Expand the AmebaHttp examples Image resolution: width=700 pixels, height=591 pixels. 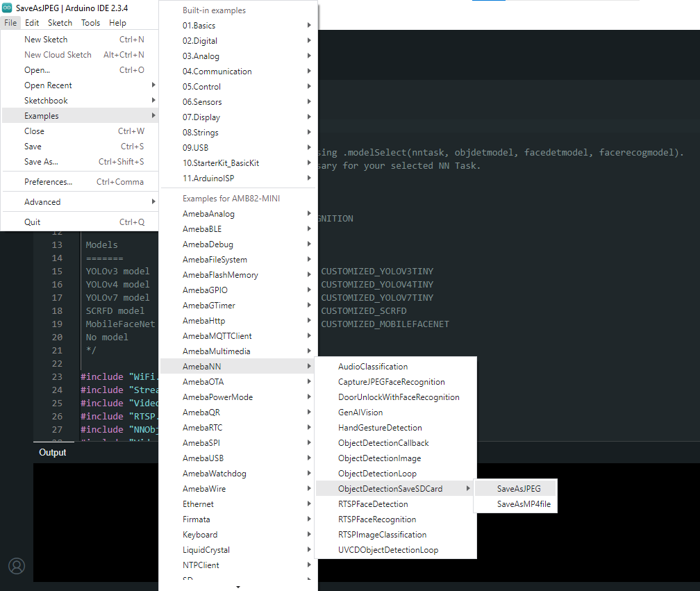coord(238,320)
